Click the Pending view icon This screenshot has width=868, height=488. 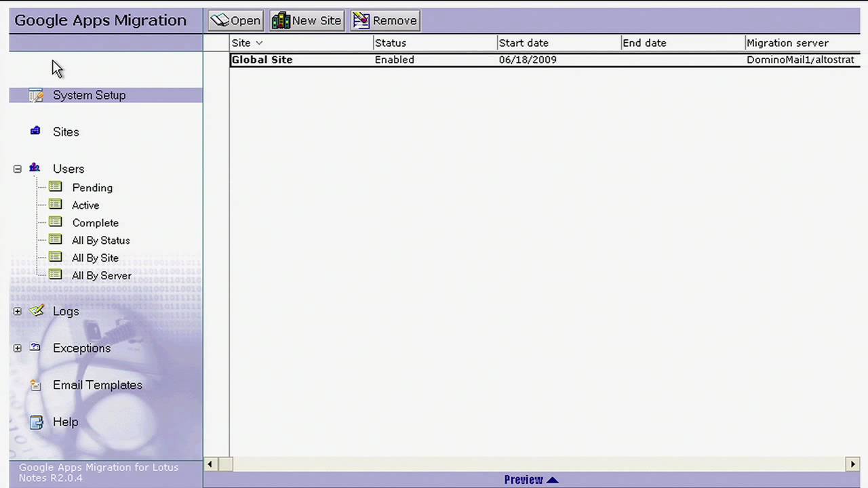tap(56, 186)
